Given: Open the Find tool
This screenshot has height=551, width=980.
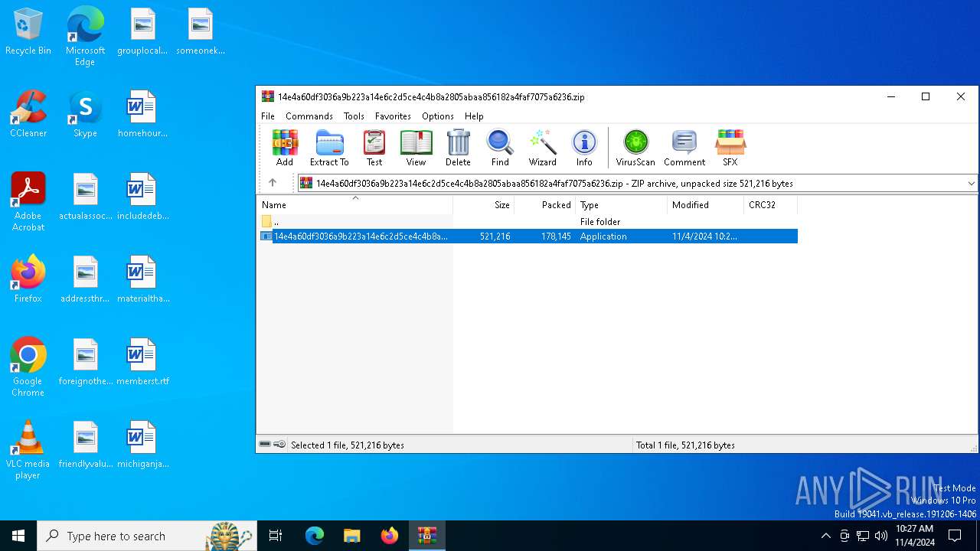Looking at the screenshot, I should pos(500,148).
